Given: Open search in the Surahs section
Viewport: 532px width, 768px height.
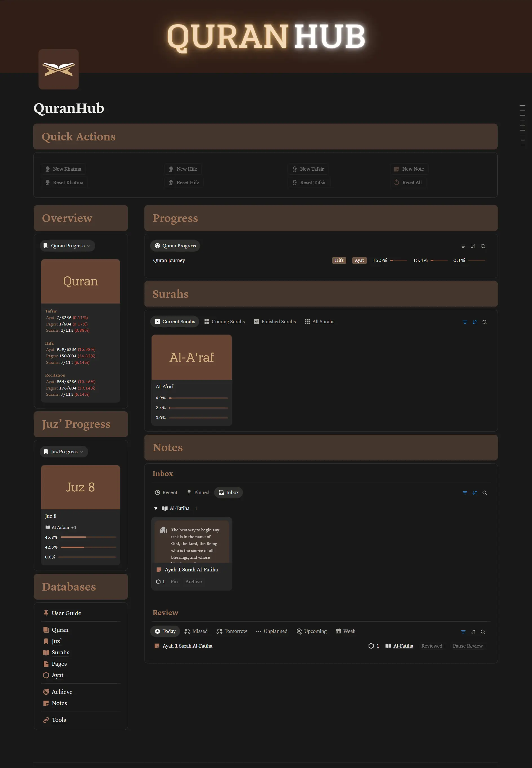Looking at the screenshot, I should 485,322.
